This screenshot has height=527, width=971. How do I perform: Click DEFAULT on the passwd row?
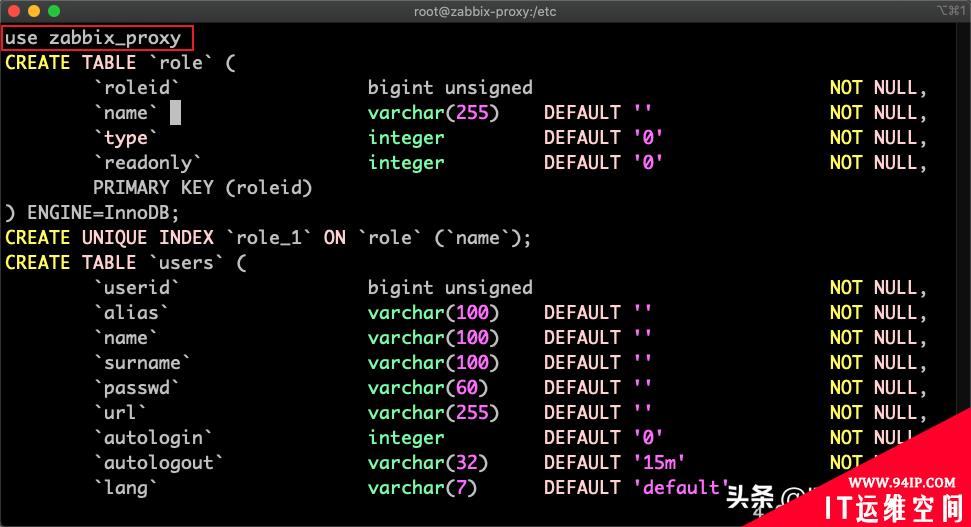click(581, 387)
